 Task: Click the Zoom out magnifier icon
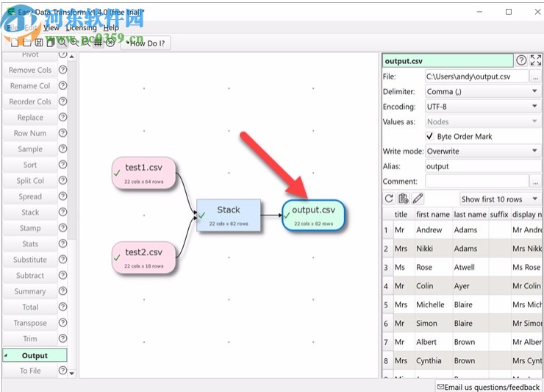tap(86, 43)
